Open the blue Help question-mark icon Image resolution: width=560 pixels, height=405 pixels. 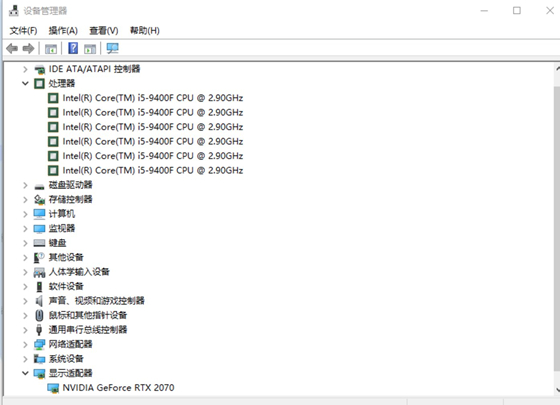click(73, 48)
